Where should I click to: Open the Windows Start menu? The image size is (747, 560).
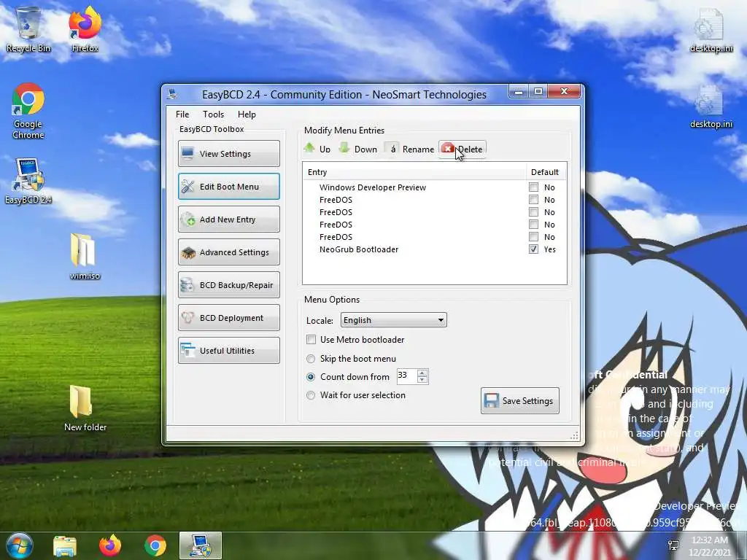point(19,545)
